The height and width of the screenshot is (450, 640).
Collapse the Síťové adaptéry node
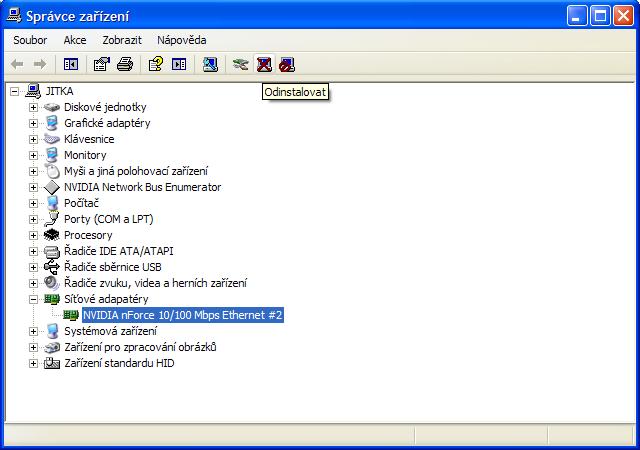[x=33, y=299]
